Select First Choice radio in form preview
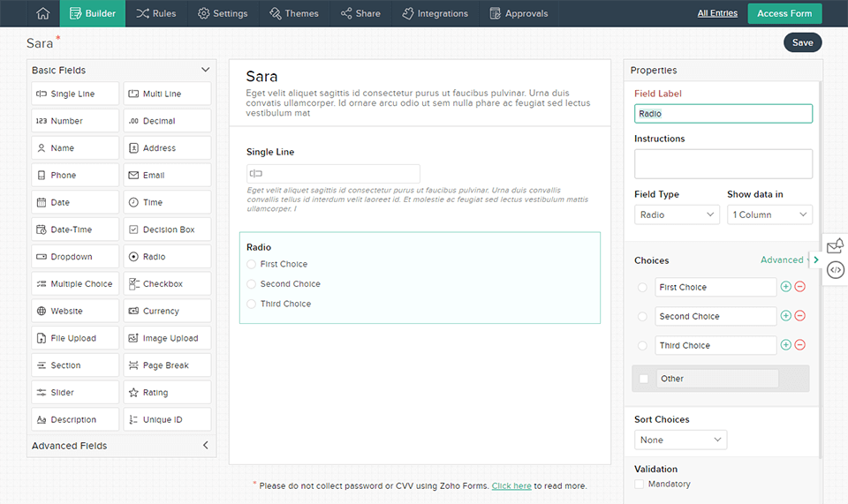The width and height of the screenshot is (848, 504). (x=251, y=264)
